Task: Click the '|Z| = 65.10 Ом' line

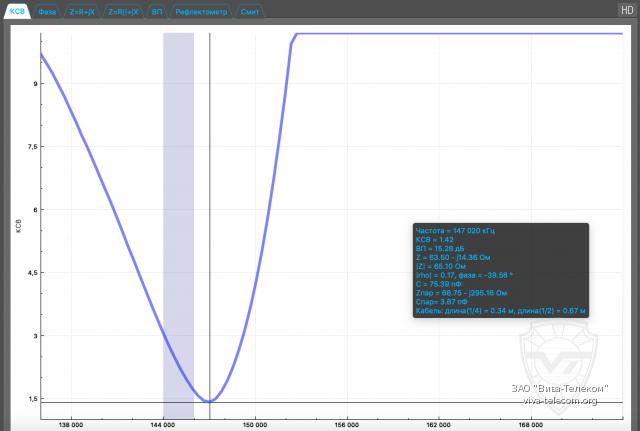Action: pyautogui.click(x=441, y=266)
